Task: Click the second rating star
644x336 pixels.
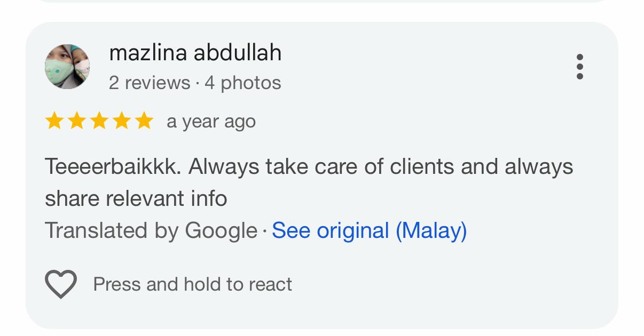Action: point(76,122)
